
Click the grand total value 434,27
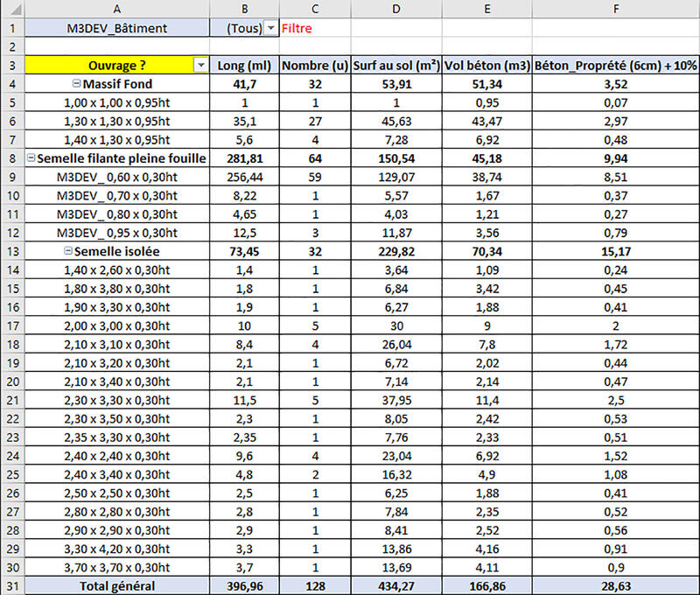coord(396,585)
